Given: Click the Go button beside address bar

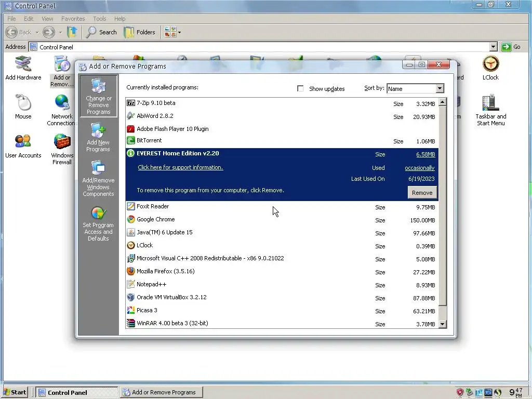Looking at the screenshot, I should [511, 47].
